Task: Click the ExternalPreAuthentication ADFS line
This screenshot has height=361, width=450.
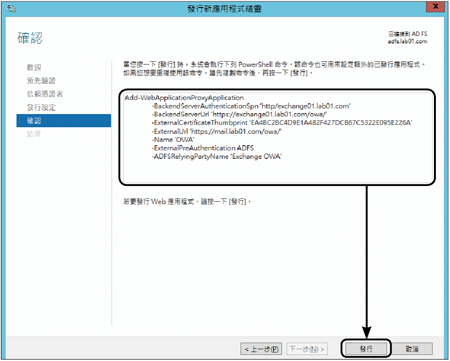Action: point(203,148)
